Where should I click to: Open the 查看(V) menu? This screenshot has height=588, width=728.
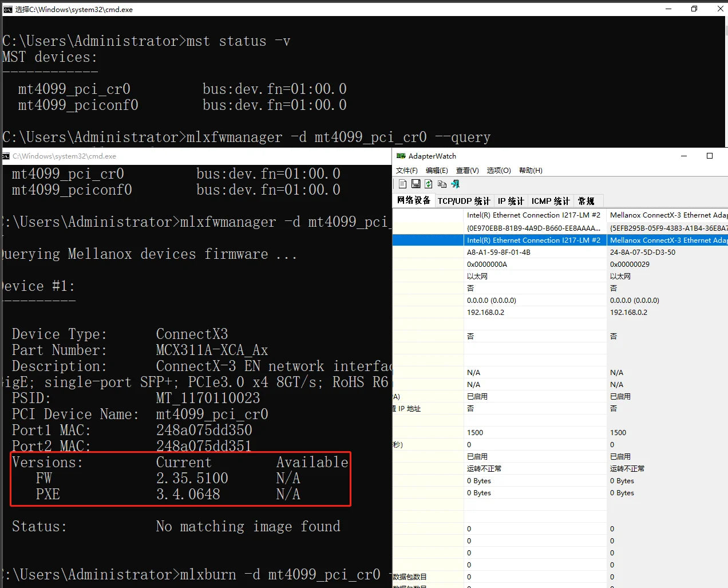467,171
